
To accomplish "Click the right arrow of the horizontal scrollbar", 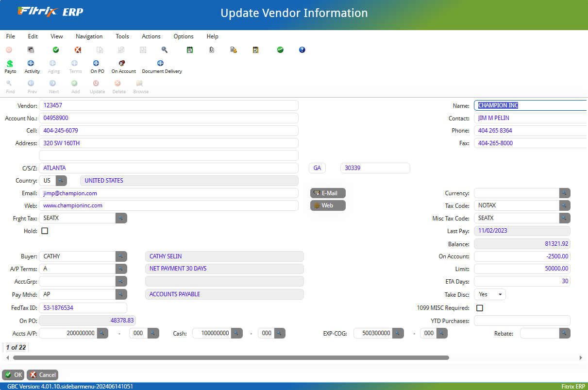I will pyautogui.click(x=581, y=358).
